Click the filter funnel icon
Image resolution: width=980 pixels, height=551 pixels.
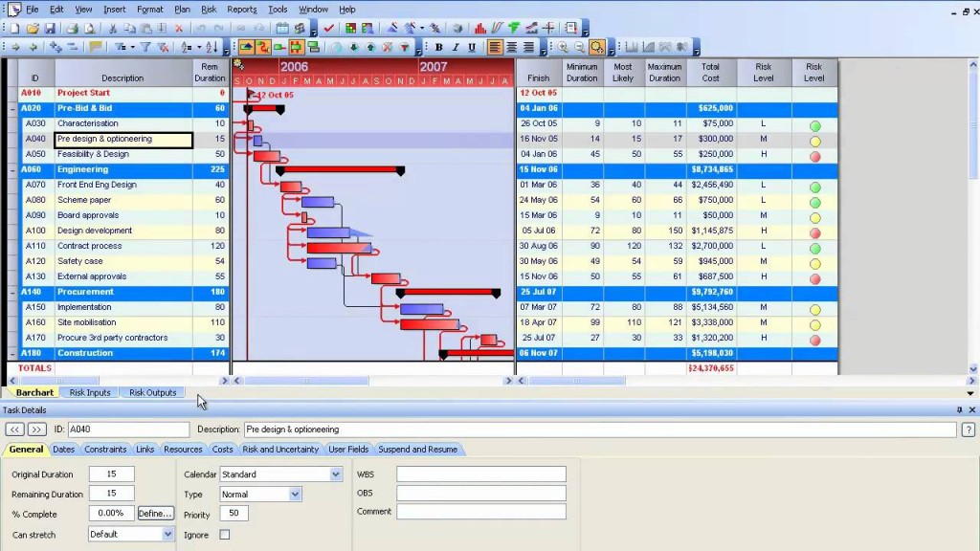145,47
